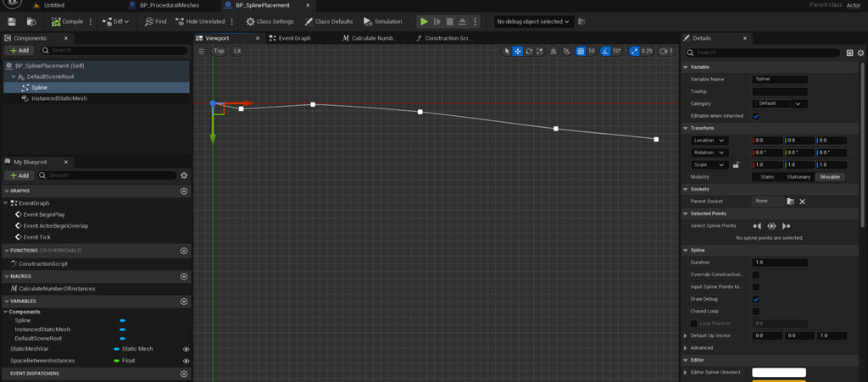Click the Editor Spline Unselected white swatch
Screen dimensions: 868x382
tap(779, 373)
